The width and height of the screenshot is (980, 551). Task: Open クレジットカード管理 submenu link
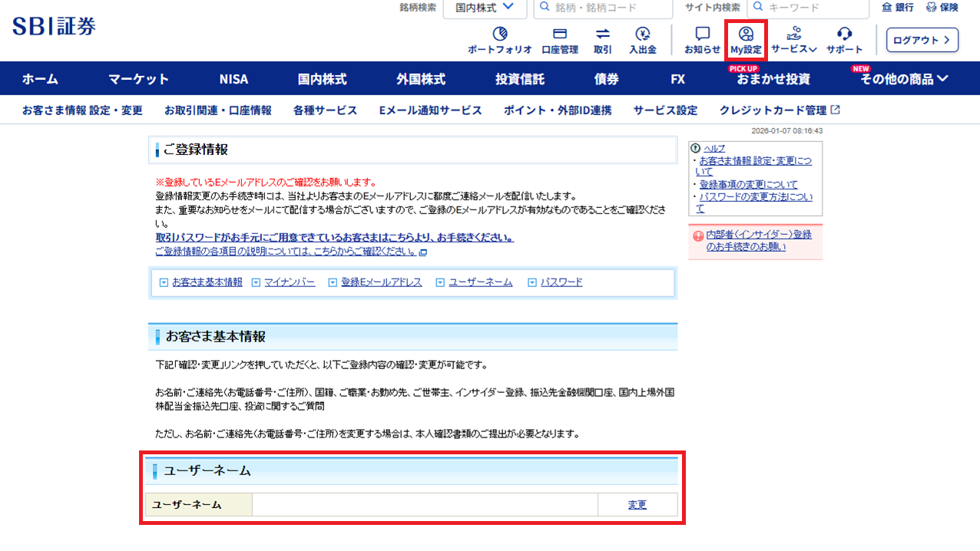coord(773,111)
